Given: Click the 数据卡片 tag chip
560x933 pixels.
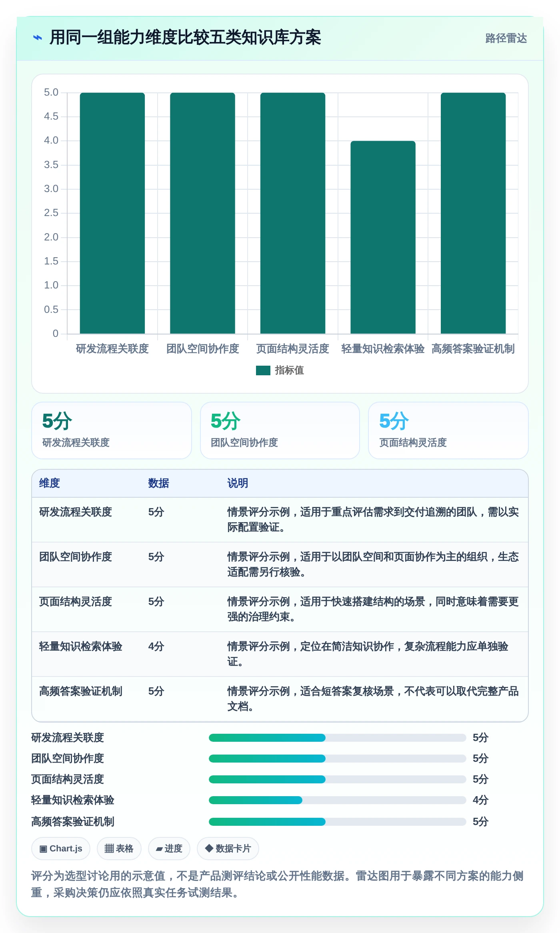Looking at the screenshot, I should pos(228,849).
